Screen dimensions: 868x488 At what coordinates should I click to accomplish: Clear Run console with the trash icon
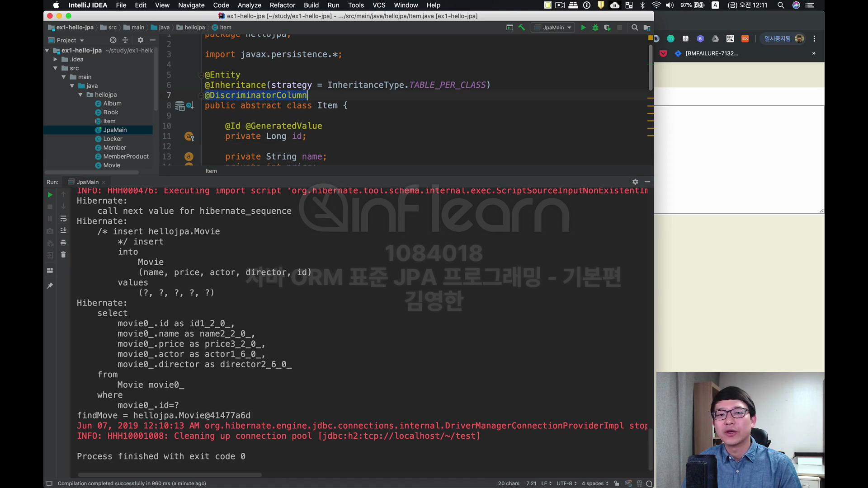point(63,255)
